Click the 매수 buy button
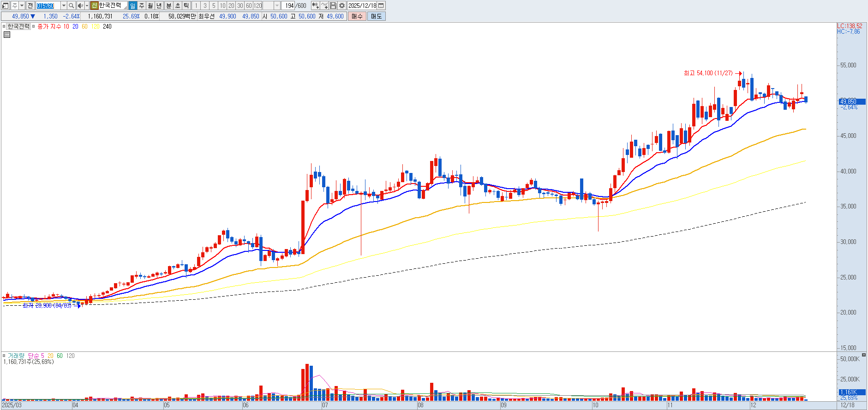Viewport: 868px width, 410px height. [x=357, y=16]
